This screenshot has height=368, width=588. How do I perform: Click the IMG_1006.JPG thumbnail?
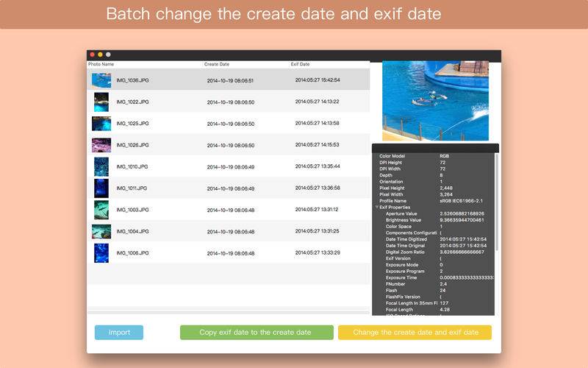(x=101, y=253)
